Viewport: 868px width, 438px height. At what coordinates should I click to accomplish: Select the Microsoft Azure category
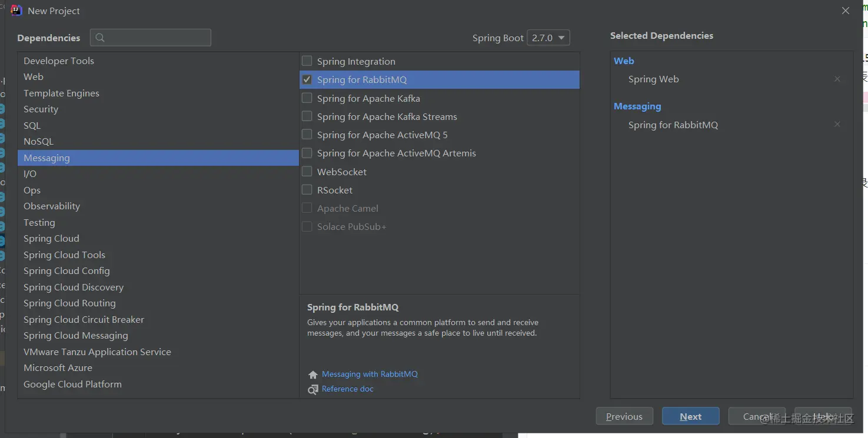158,368
